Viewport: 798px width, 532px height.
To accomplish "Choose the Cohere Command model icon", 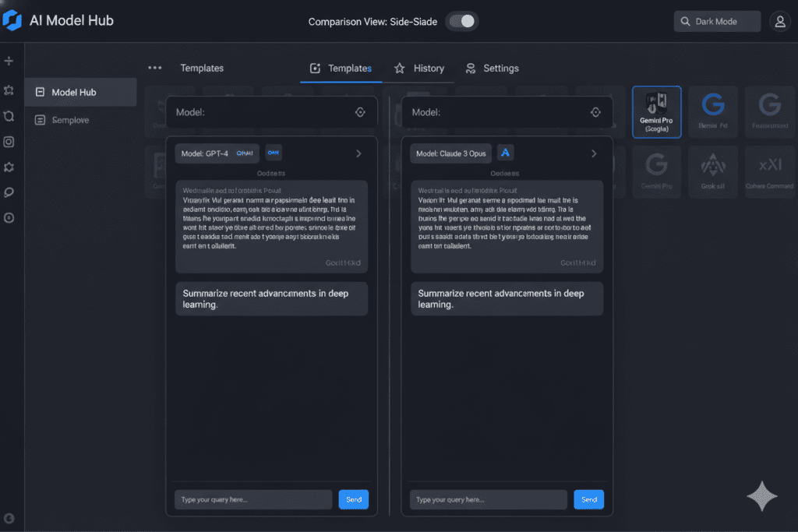I will click(769, 171).
